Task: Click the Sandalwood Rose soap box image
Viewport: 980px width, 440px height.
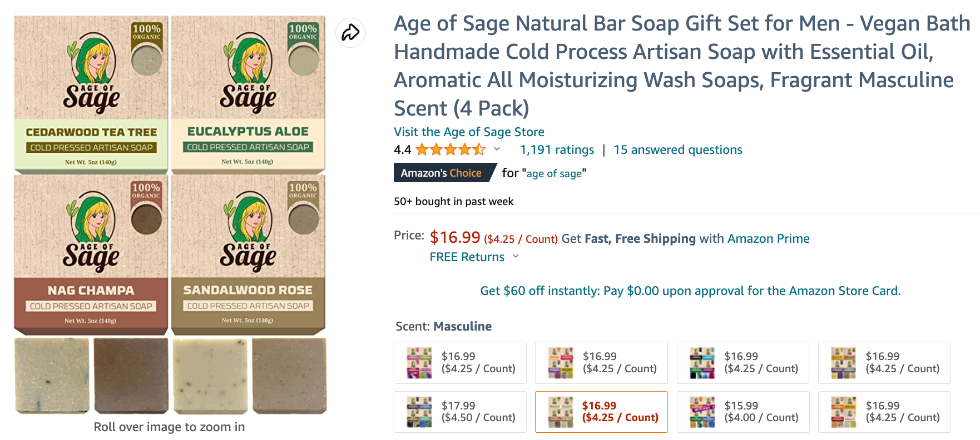Action: (248, 254)
